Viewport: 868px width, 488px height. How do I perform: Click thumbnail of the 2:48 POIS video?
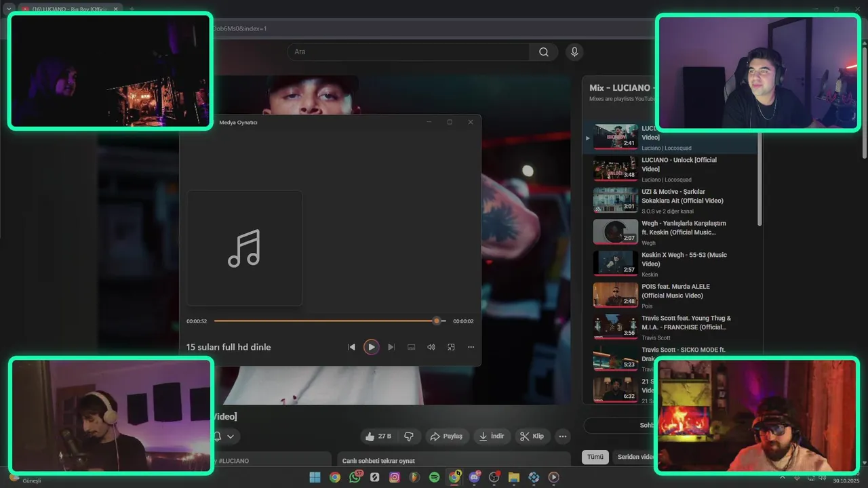click(616, 295)
